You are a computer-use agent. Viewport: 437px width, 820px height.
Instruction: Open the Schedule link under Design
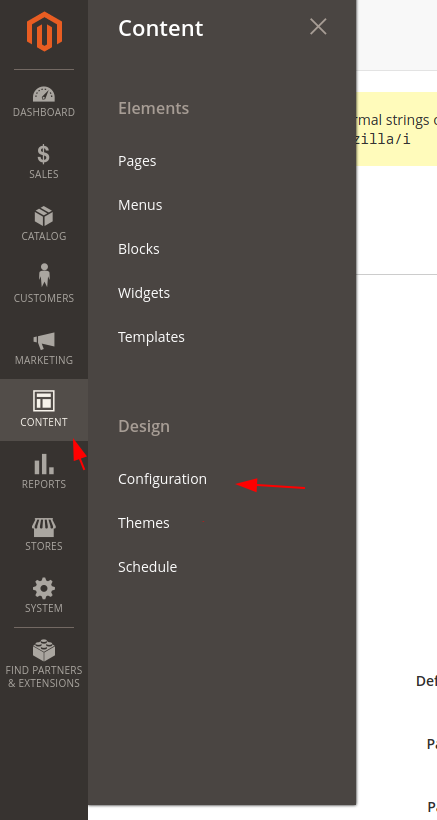pos(147,567)
